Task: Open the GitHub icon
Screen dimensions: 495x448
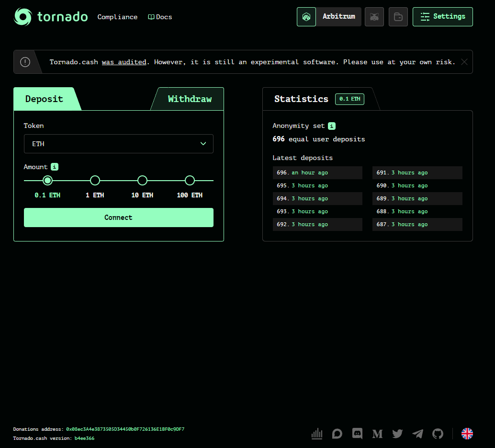Action: (438, 434)
